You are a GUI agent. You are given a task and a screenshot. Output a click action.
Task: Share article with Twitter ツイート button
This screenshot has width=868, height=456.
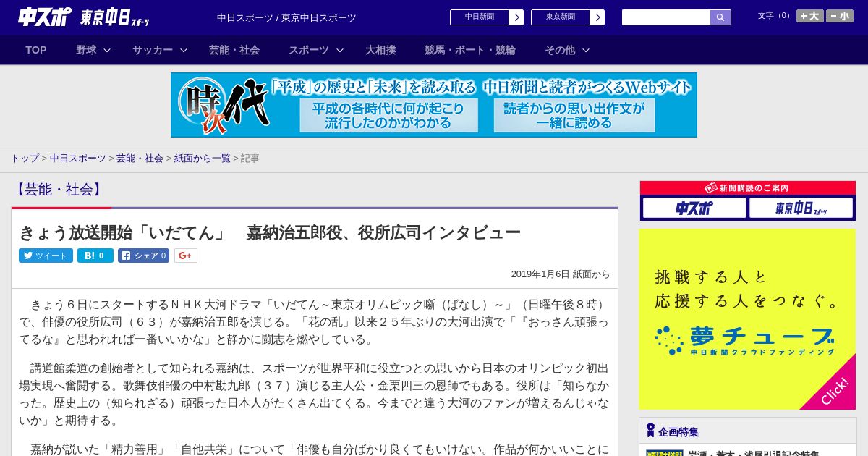click(x=46, y=256)
